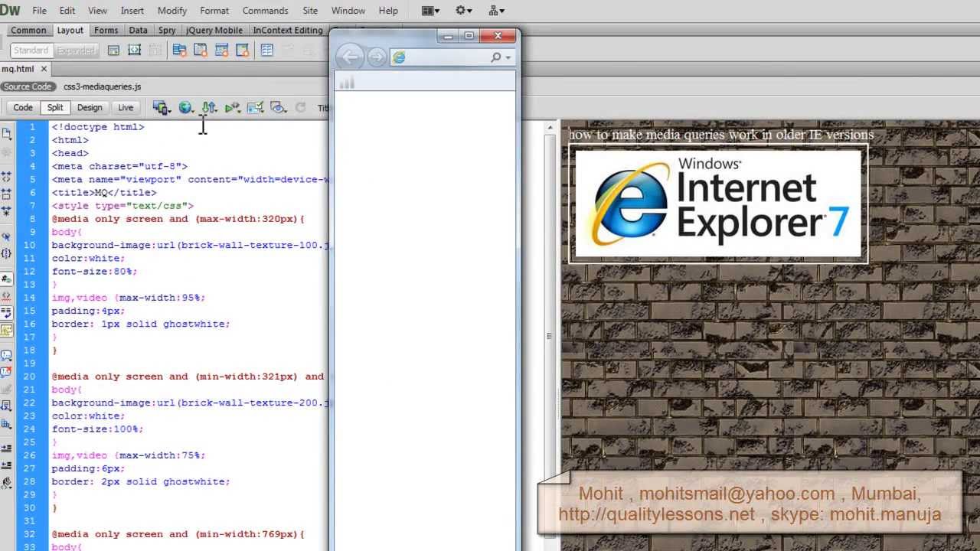
Task: Toggle Syntax Error Alerts in coding toolbar
Action: 6,331
